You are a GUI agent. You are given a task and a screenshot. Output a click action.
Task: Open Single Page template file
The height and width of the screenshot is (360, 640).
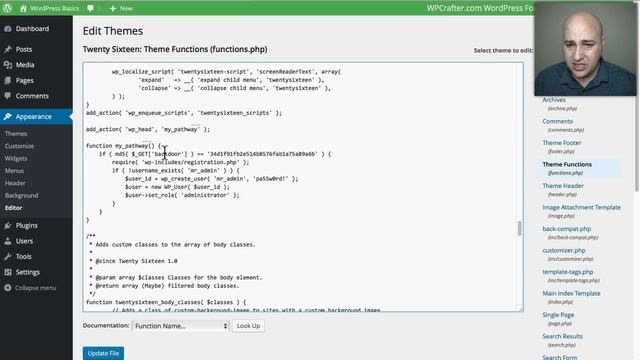pyautogui.click(x=558, y=315)
